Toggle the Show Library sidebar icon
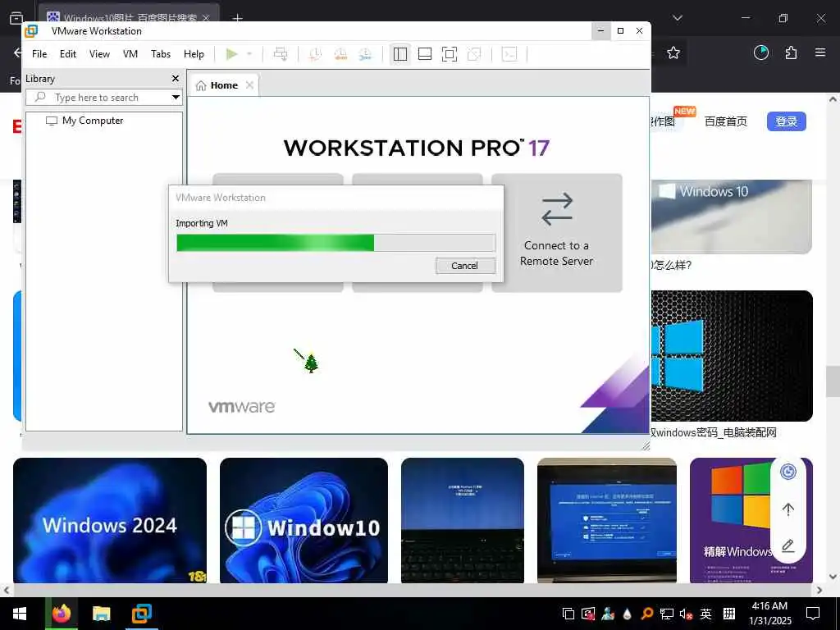The width and height of the screenshot is (840, 630). coord(400,54)
